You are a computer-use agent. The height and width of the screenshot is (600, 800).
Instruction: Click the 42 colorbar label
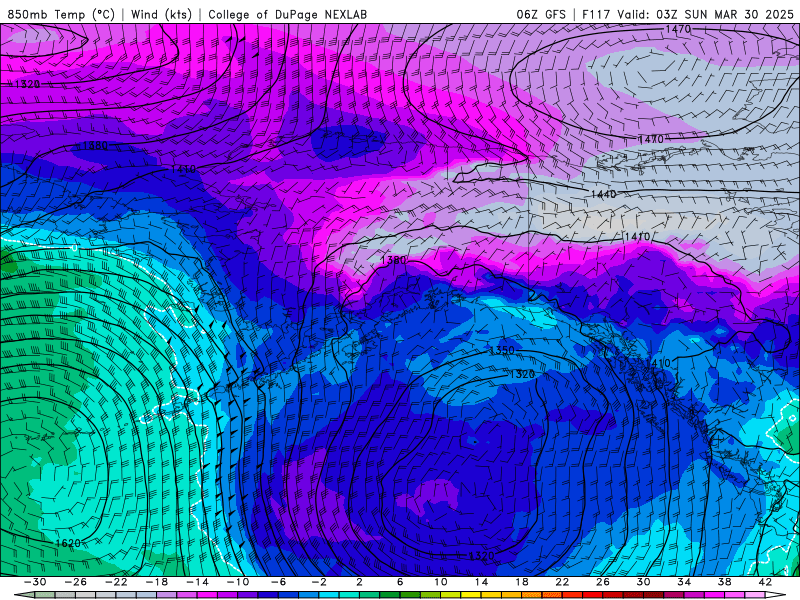(765, 582)
